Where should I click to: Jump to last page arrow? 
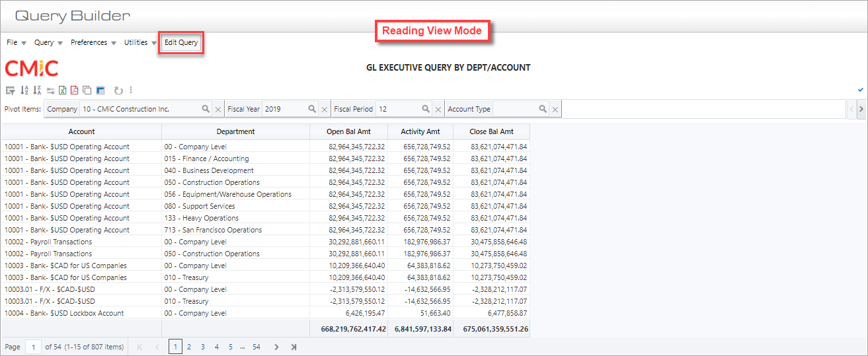pos(294,347)
